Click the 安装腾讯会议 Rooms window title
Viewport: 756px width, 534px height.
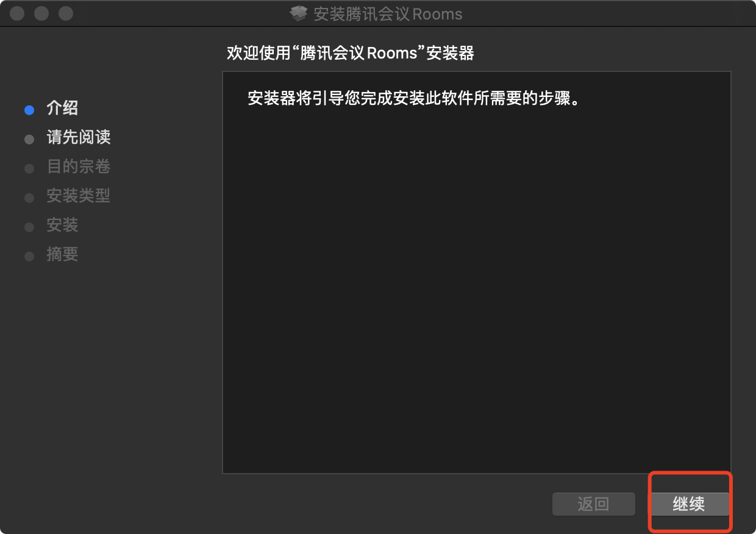click(388, 14)
